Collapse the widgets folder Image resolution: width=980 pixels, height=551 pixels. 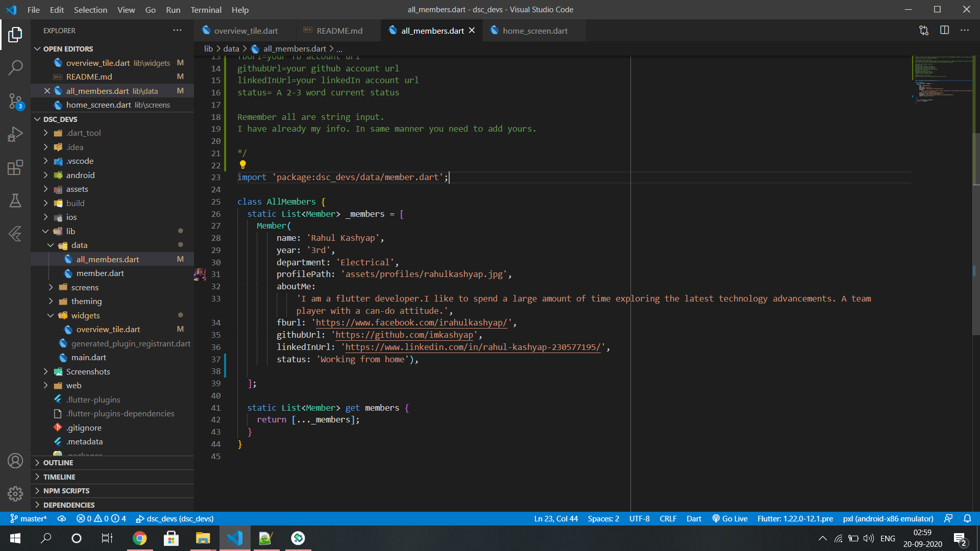[x=85, y=315]
